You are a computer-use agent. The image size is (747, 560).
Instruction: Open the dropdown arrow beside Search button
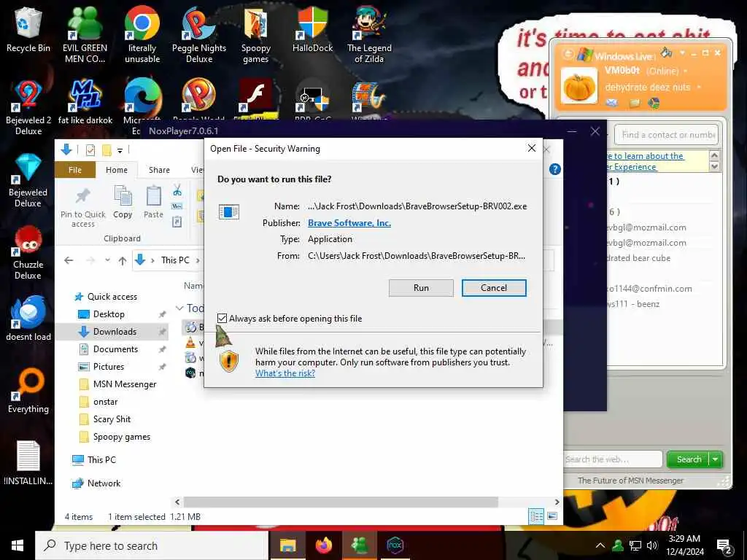click(x=716, y=459)
